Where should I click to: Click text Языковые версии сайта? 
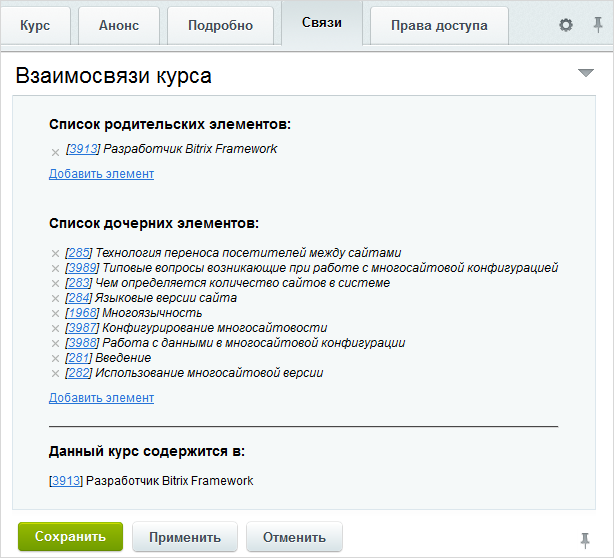point(166,298)
